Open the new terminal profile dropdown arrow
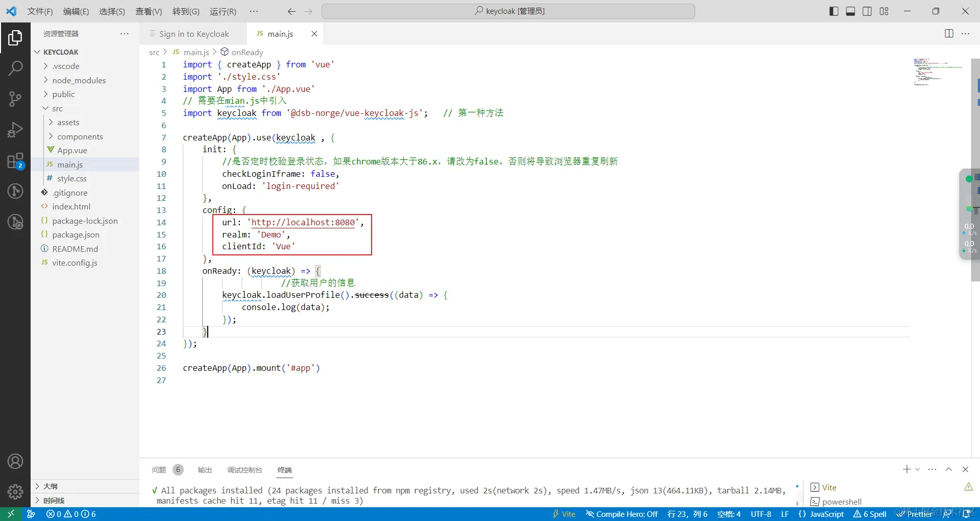Screen dimensions: 980x521 pyautogui.click(x=917, y=469)
